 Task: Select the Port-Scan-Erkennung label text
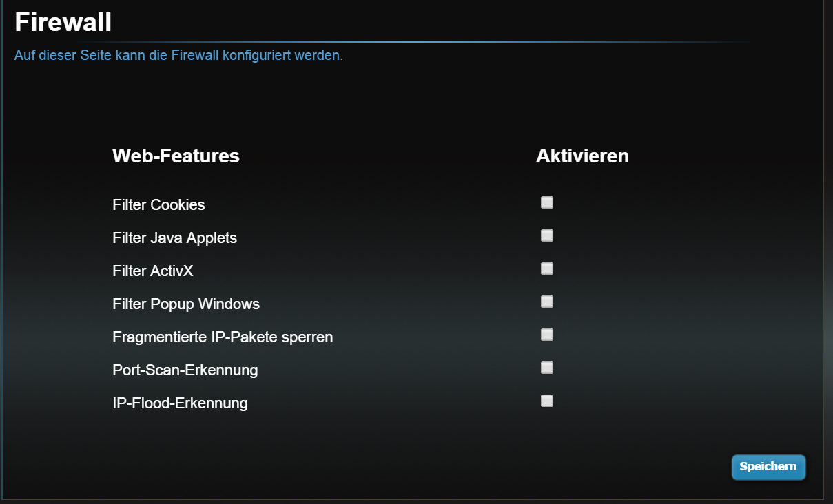point(185,370)
